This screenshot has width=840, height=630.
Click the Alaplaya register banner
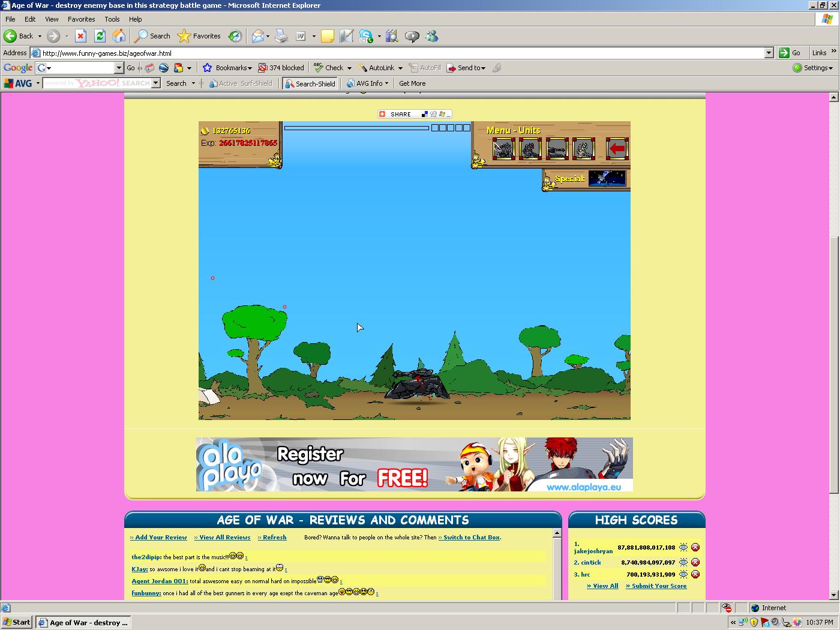(415, 464)
